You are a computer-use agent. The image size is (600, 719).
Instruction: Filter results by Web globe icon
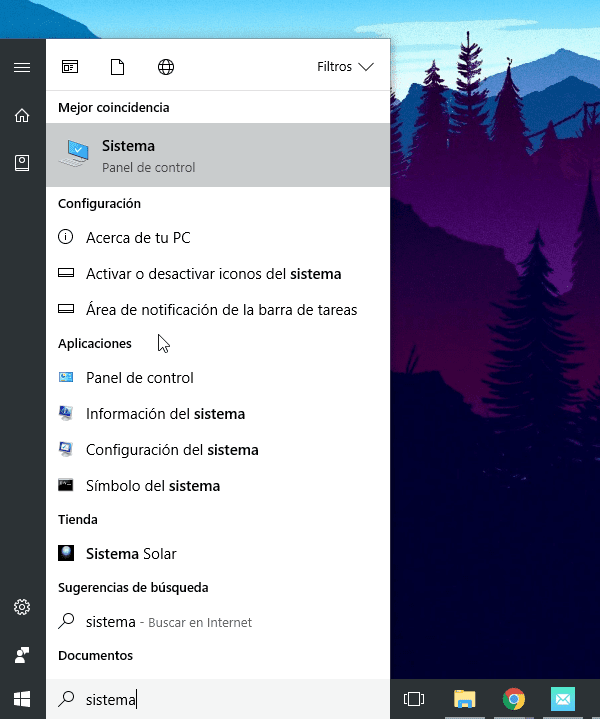166,67
